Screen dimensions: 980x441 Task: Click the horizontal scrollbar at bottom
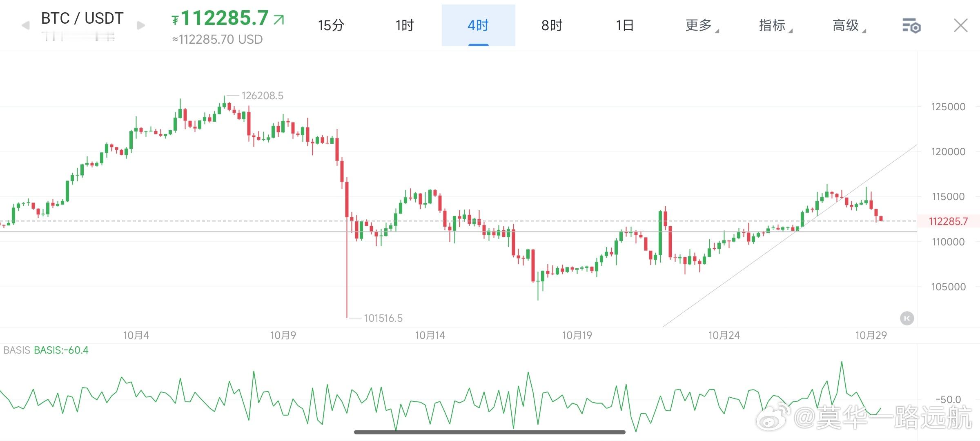(490, 432)
